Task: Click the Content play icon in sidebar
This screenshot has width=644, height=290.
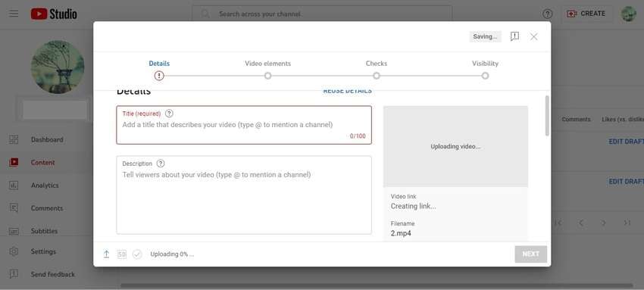Action: click(x=14, y=163)
